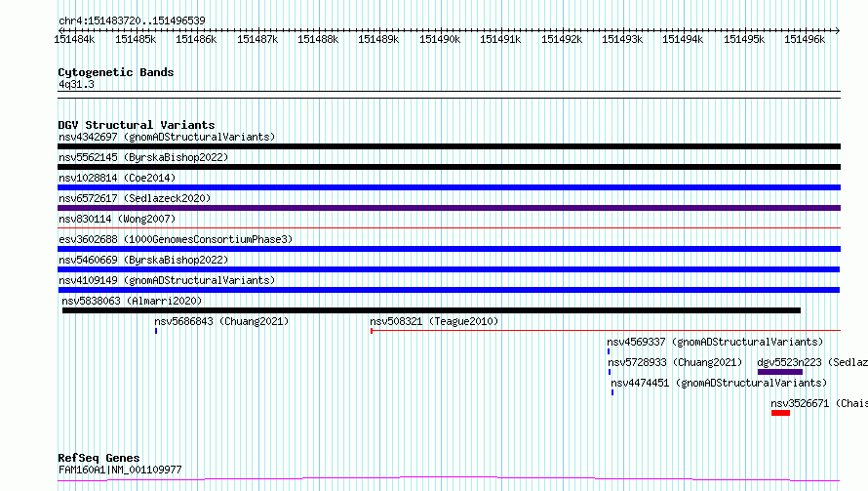Click the small blue nsv4474451 marker
The height and width of the screenshot is (491, 868).
tap(612, 393)
